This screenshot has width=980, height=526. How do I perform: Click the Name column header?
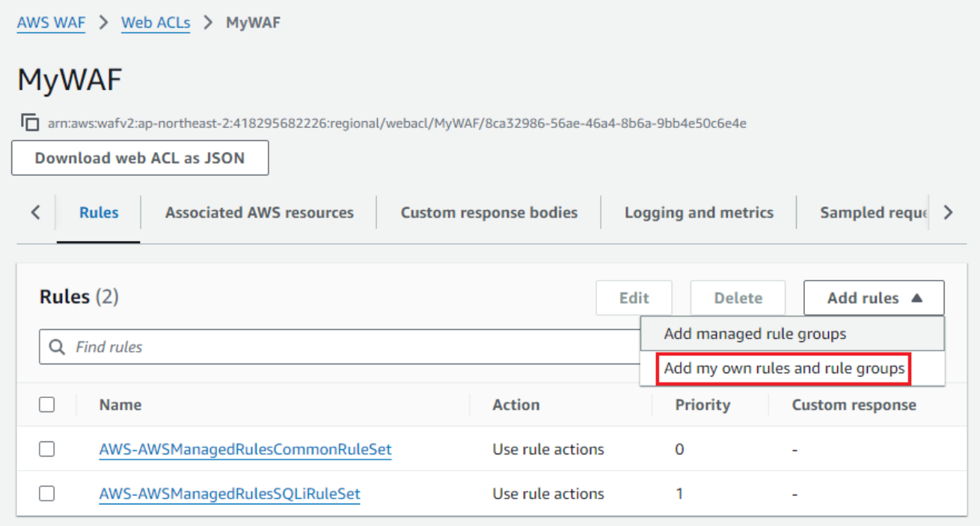pos(120,405)
